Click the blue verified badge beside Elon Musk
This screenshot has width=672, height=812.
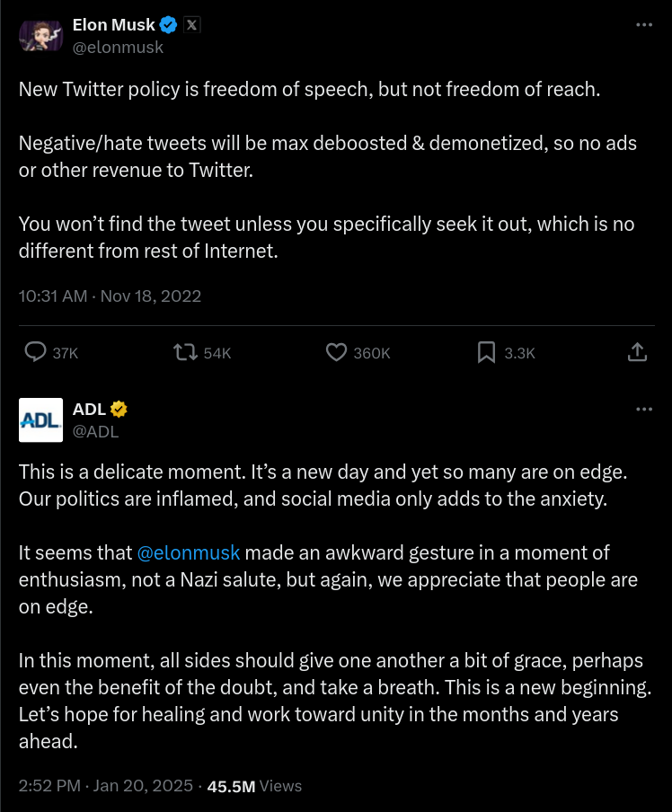tap(168, 25)
